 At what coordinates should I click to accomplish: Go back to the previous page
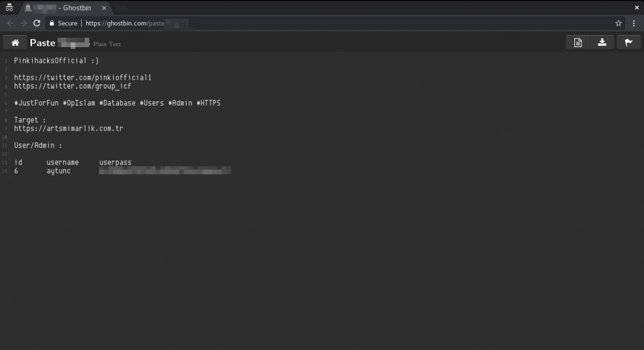click(10, 23)
